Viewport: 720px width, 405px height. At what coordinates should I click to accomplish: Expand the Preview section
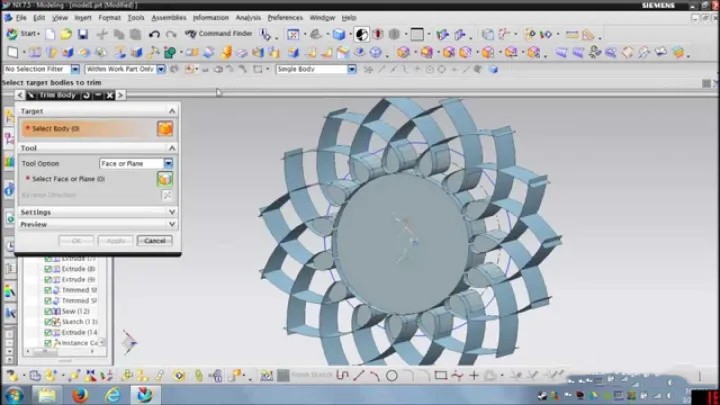(172, 225)
